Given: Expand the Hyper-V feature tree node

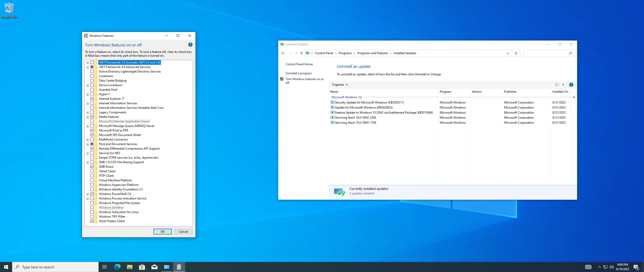Looking at the screenshot, I should pyautogui.click(x=88, y=94).
